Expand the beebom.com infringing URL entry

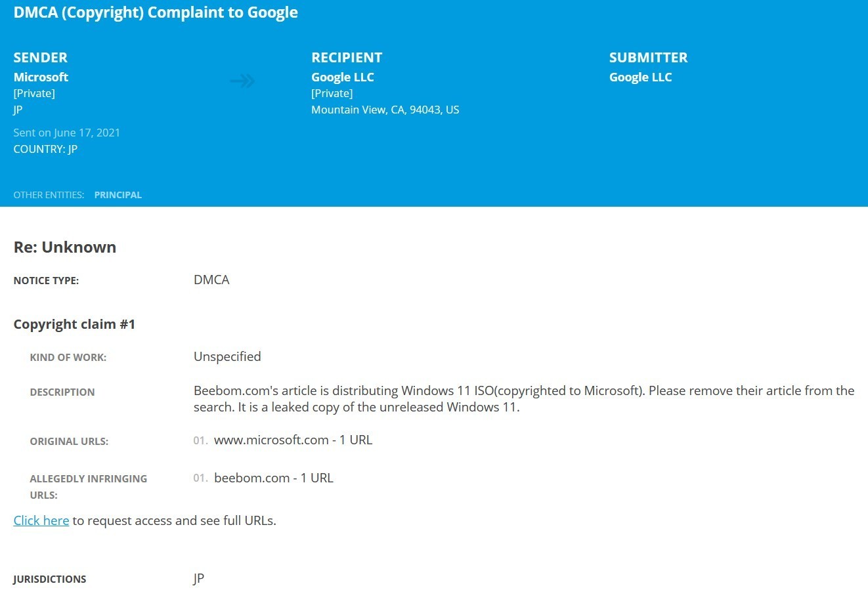(273, 478)
